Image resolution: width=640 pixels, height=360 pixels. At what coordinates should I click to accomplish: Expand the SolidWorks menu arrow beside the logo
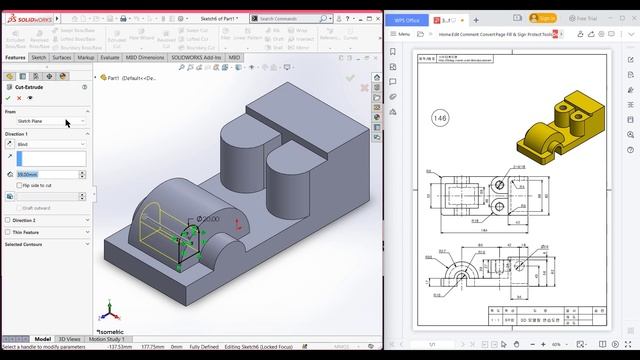tap(57, 18)
